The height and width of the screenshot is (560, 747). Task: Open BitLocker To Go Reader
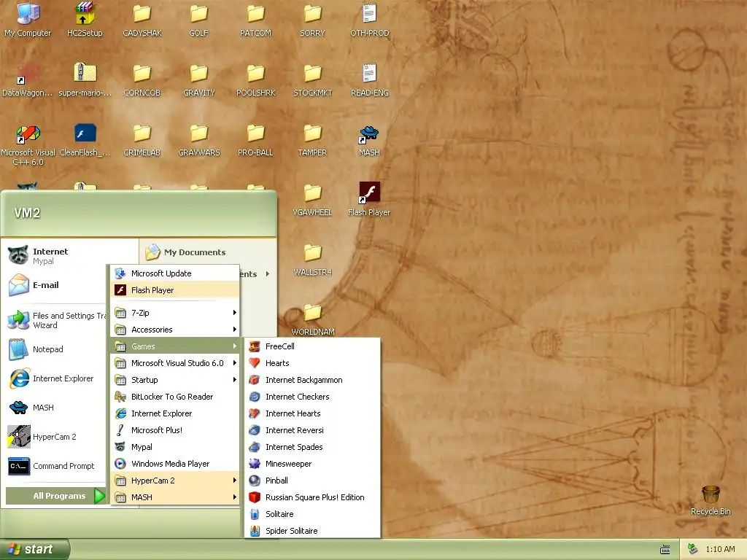(175, 396)
